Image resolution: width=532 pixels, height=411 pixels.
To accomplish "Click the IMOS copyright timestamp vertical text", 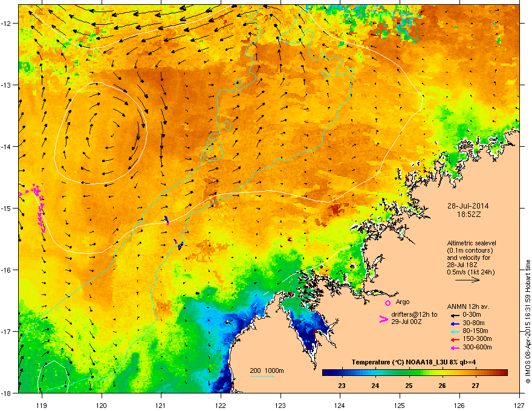I will [x=528, y=322].
